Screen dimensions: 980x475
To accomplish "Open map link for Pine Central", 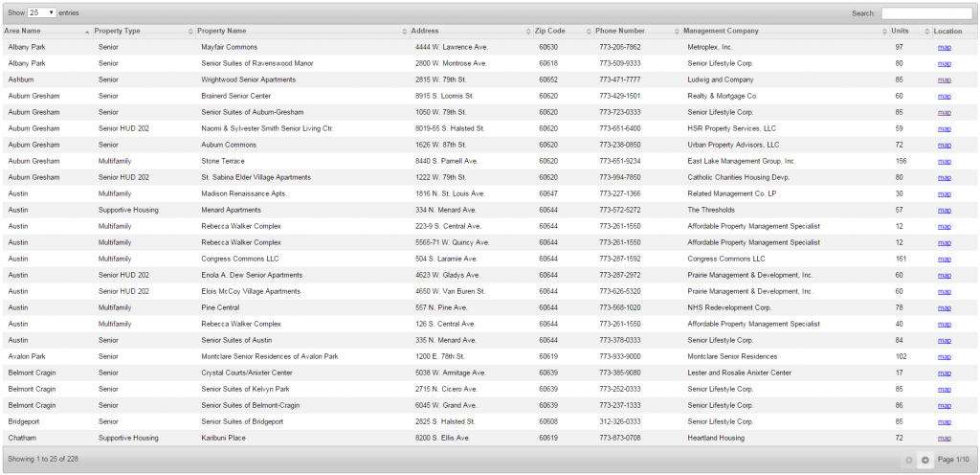I will (x=944, y=307).
